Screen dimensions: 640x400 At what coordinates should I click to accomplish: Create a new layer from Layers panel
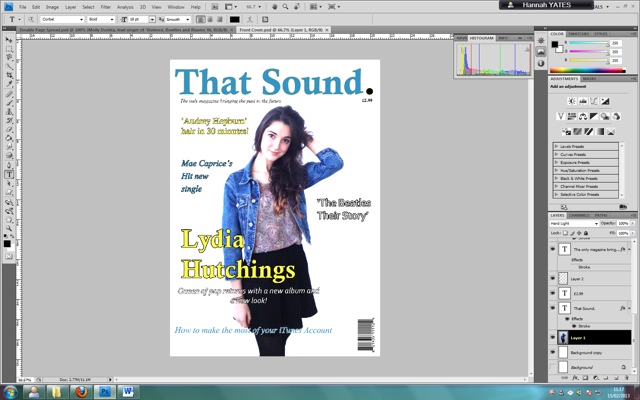[x=616, y=378]
